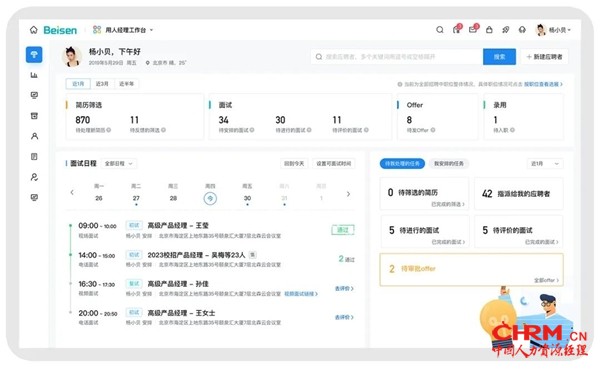
Task: Click 去评价 for the 20:00 interview
Action: 344,317
